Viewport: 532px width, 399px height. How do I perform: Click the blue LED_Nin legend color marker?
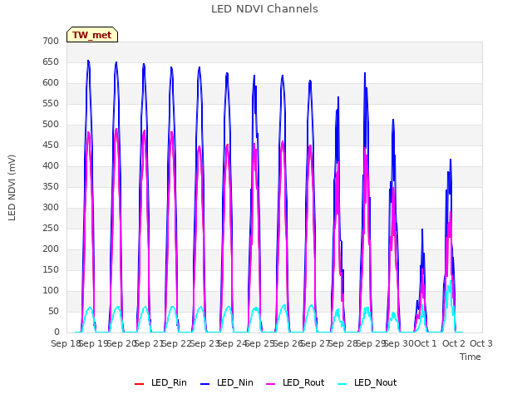pyautogui.click(x=205, y=384)
